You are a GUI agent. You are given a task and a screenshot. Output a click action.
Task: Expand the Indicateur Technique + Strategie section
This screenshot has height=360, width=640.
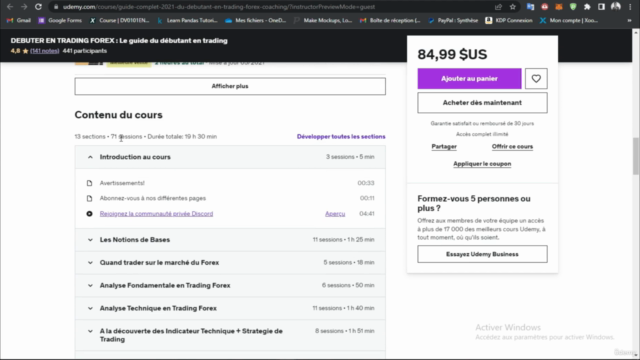[x=230, y=335]
